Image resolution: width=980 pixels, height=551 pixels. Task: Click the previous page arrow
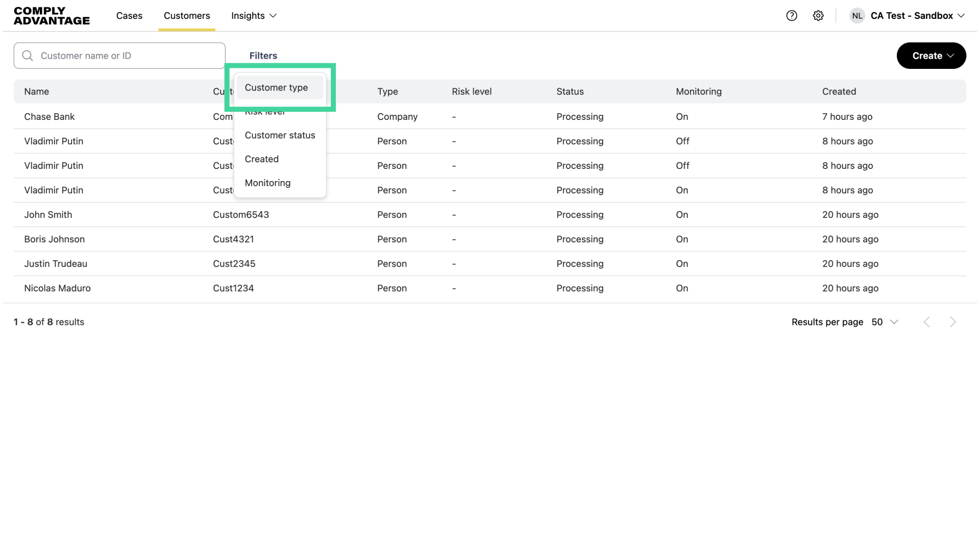pyautogui.click(x=927, y=322)
